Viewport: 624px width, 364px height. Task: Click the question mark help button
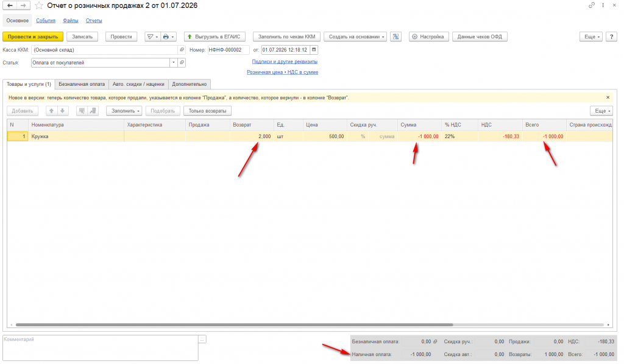click(x=611, y=37)
